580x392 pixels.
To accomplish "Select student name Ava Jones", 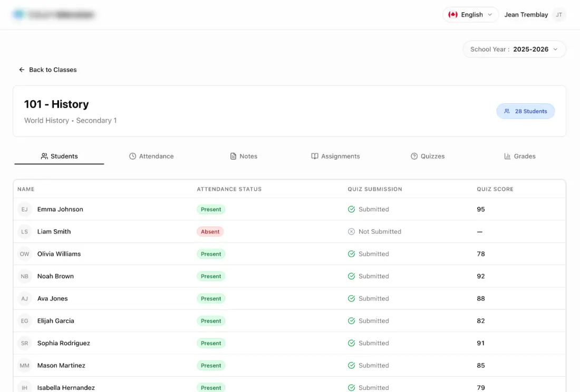I will tap(52, 299).
